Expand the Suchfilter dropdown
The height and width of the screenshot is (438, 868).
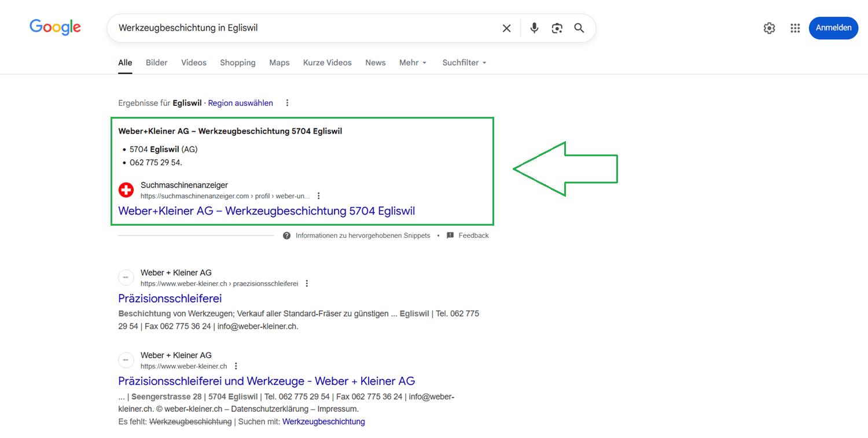(x=464, y=62)
